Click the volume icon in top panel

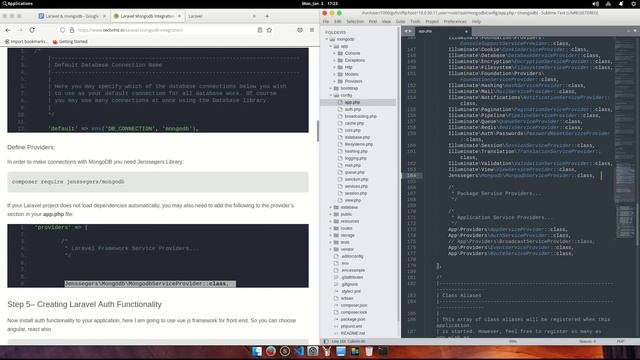click(x=596, y=4)
